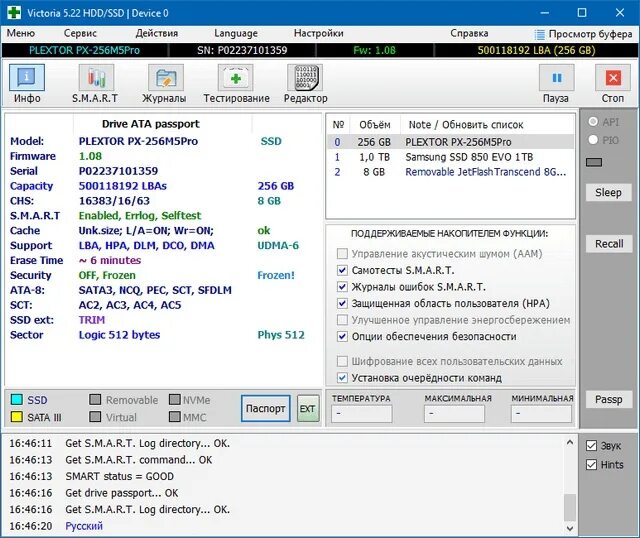
Task: Click the Passp button
Action: point(609,399)
